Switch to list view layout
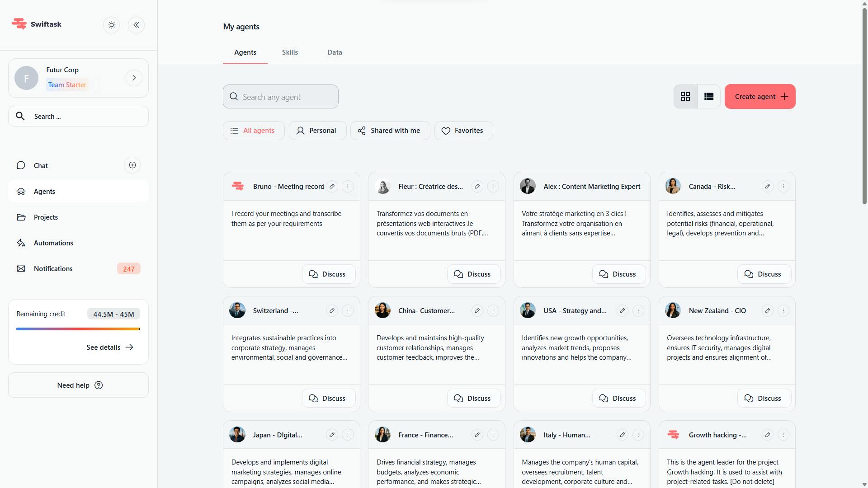 pyautogui.click(x=708, y=96)
